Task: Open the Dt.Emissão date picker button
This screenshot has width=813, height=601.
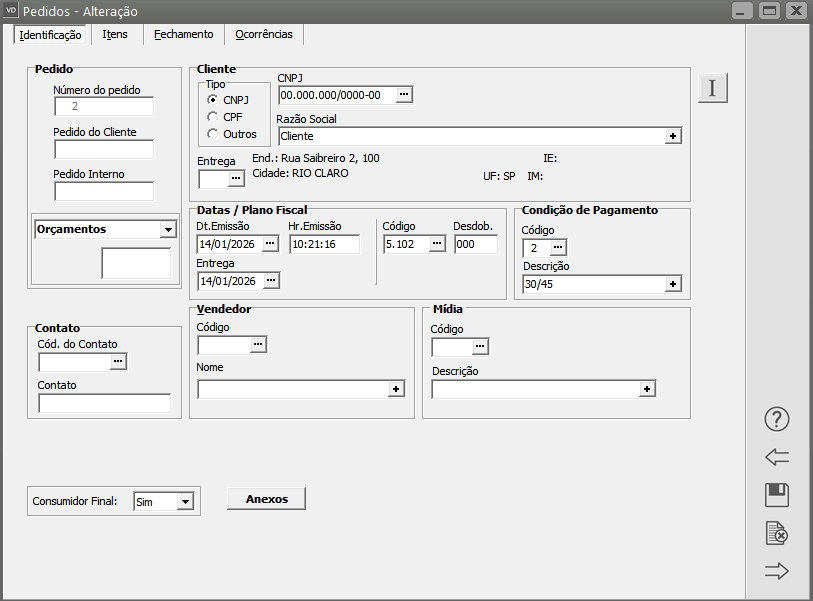Action: coord(270,244)
